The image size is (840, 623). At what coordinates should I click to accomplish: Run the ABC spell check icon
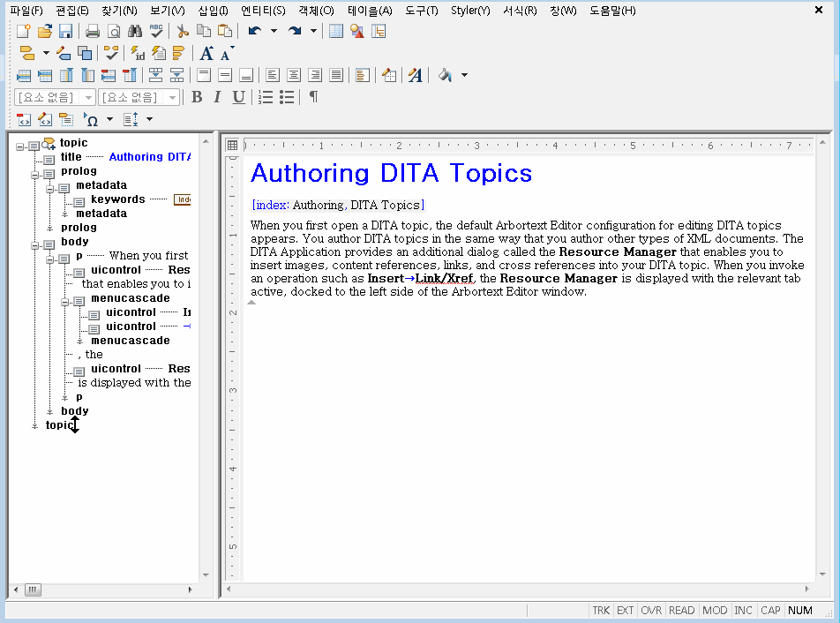point(156,31)
